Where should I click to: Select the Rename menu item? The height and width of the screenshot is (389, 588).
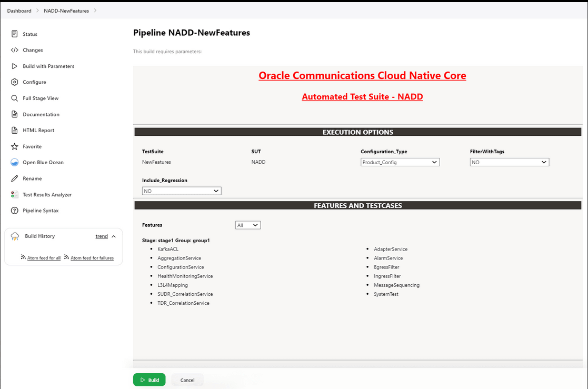point(32,178)
